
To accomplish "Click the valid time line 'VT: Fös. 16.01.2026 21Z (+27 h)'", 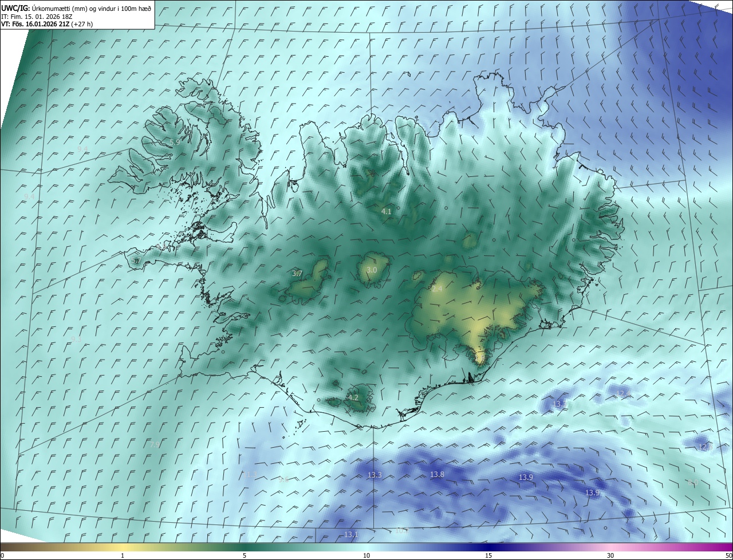I will click(47, 24).
